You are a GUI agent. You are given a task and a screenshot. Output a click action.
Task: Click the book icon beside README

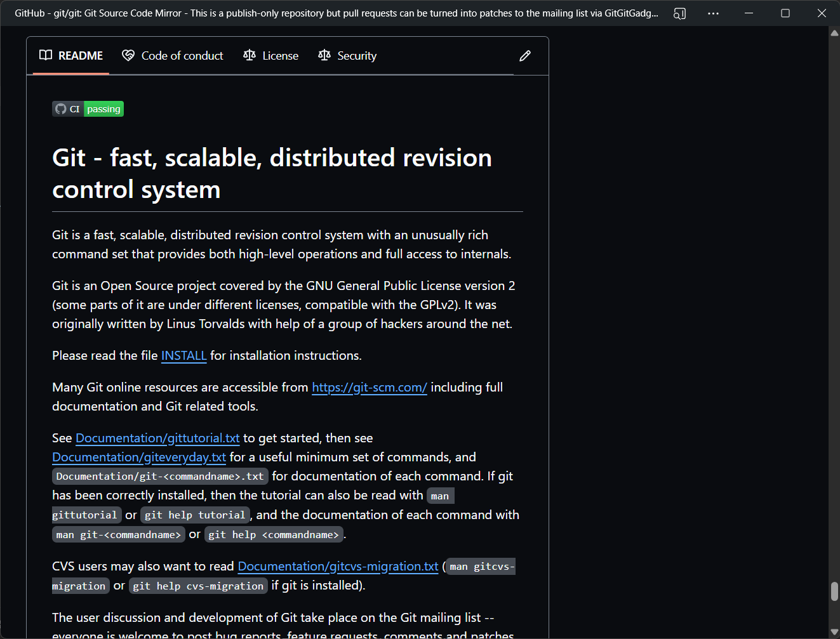pos(46,55)
